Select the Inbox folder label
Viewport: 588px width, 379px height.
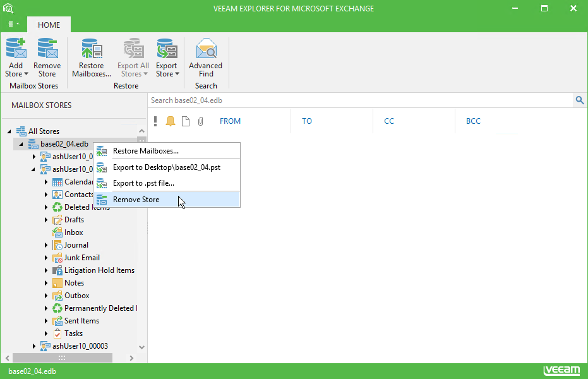73,232
